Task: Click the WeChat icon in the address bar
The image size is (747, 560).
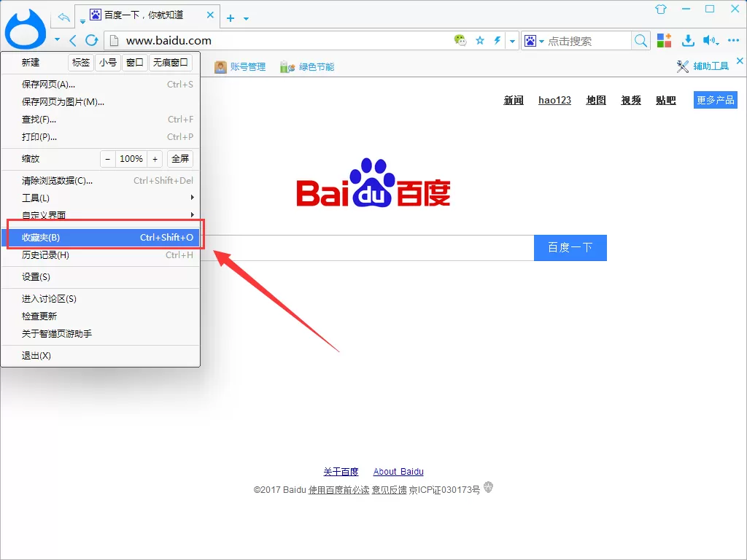Action: [x=460, y=41]
